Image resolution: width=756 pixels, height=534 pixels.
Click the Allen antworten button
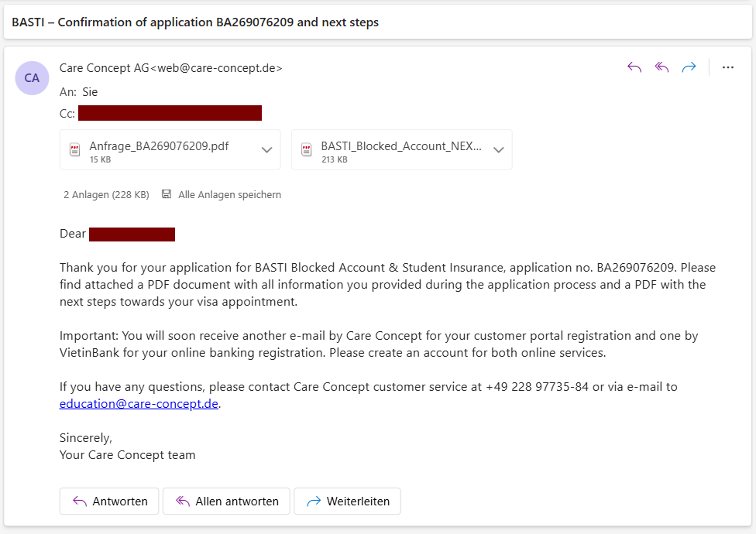226,501
